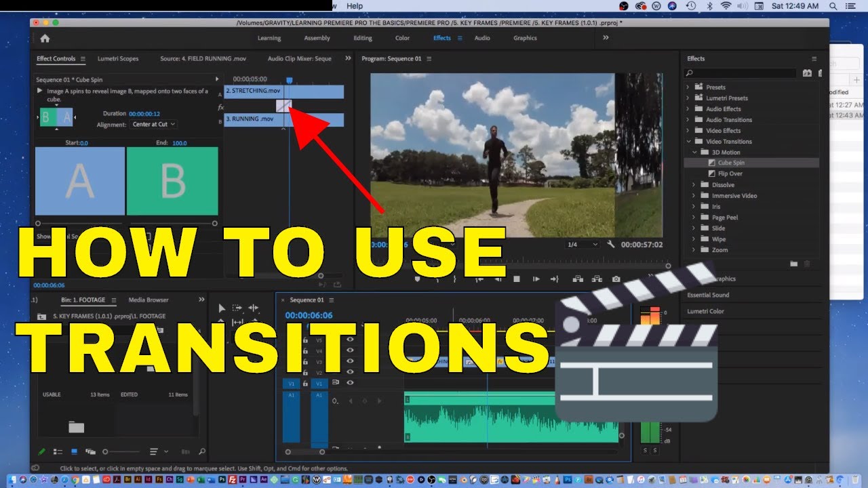This screenshot has width=868, height=488.
Task: Expand the Dissolve transitions folder
Action: point(694,185)
